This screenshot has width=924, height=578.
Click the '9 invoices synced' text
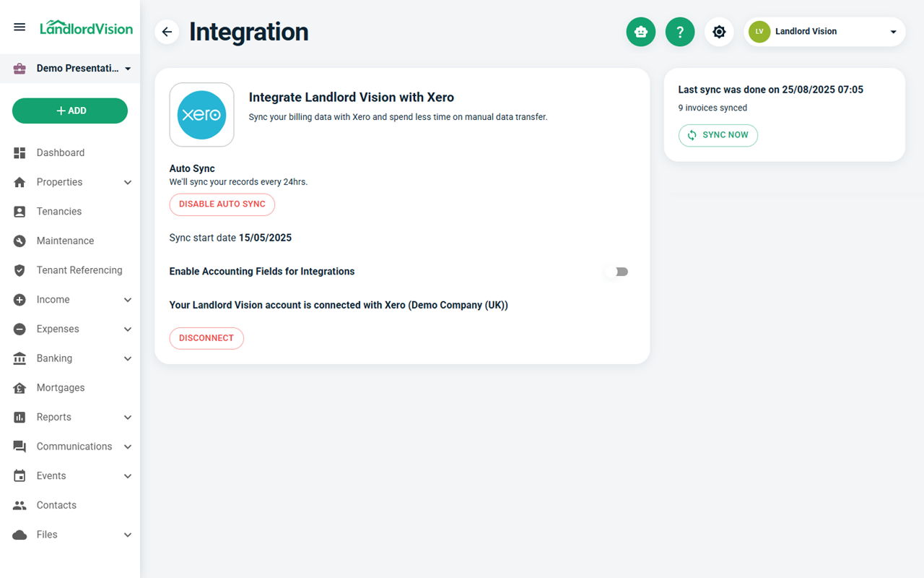(712, 108)
